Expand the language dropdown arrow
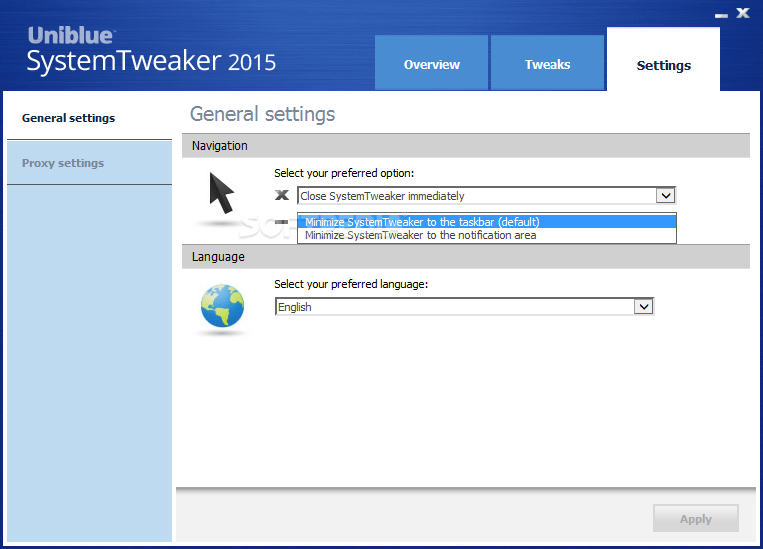Image resolution: width=763 pixels, height=549 pixels. tap(643, 307)
